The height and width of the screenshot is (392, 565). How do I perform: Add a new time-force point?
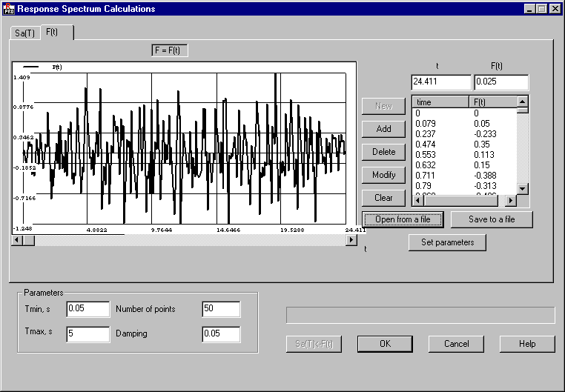pyautogui.click(x=384, y=129)
